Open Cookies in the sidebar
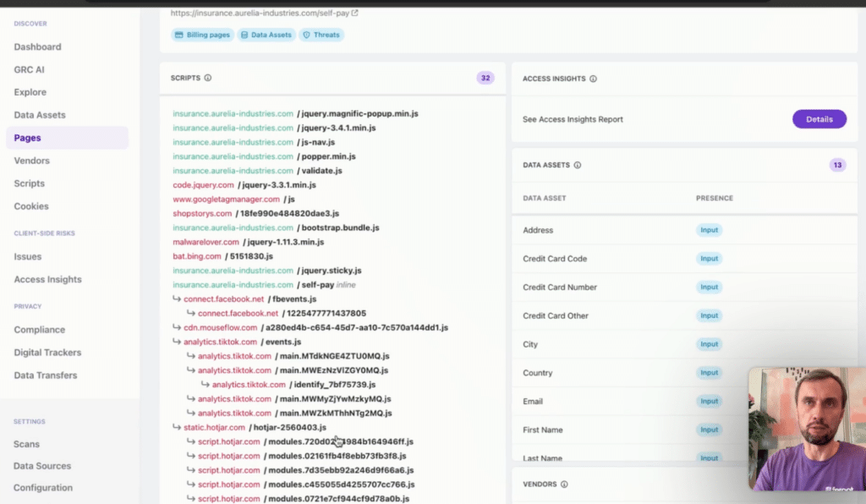 click(x=31, y=205)
